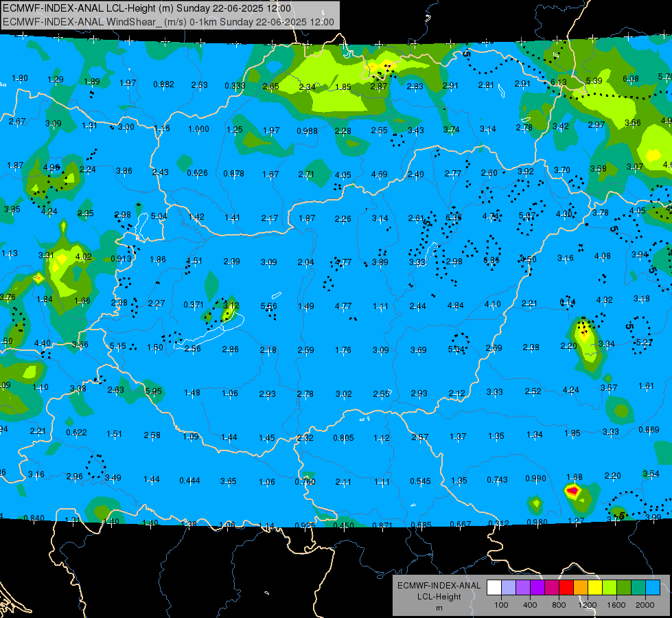
Task: Click the orange legend swatch
Action: [x=581, y=588]
